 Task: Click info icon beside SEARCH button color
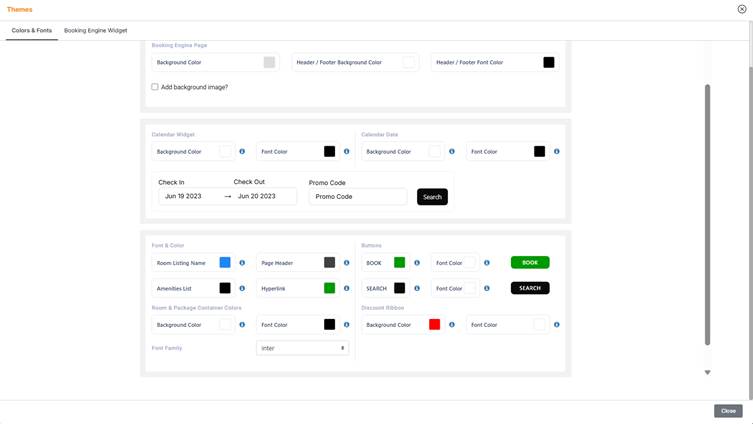pos(417,289)
